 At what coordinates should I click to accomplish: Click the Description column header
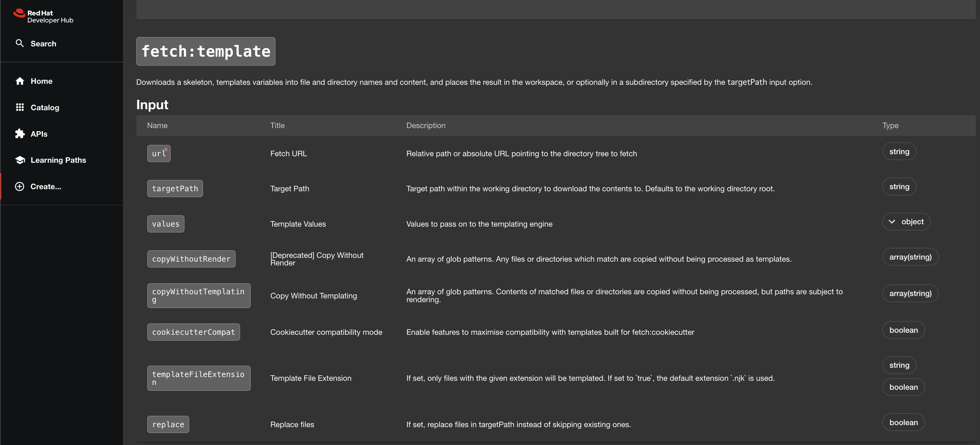(425, 126)
